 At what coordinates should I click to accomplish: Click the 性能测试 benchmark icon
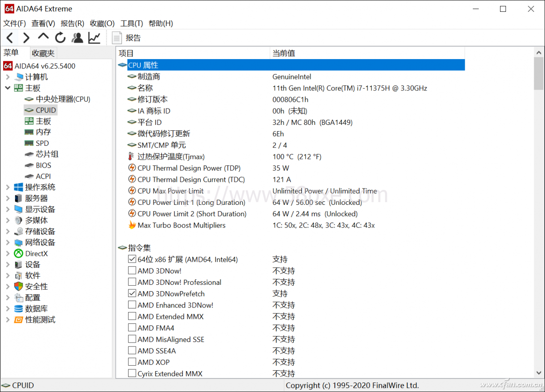(19, 320)
